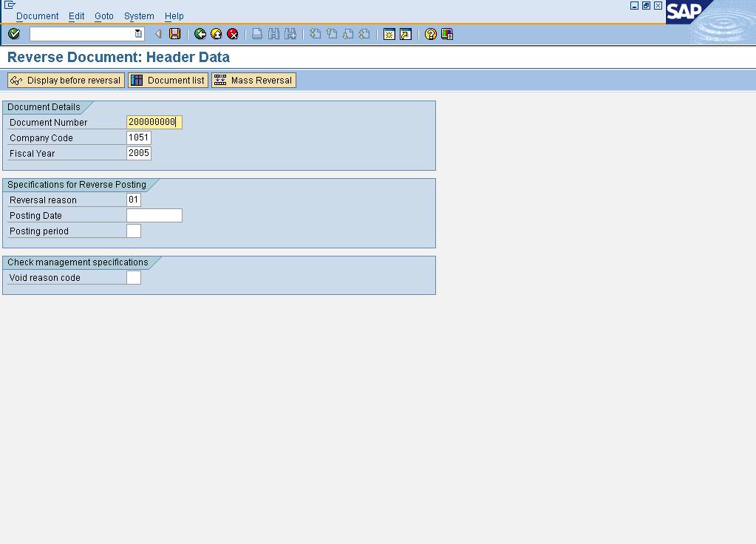Click the Find Next binoculars icon

tap(290, 34)
